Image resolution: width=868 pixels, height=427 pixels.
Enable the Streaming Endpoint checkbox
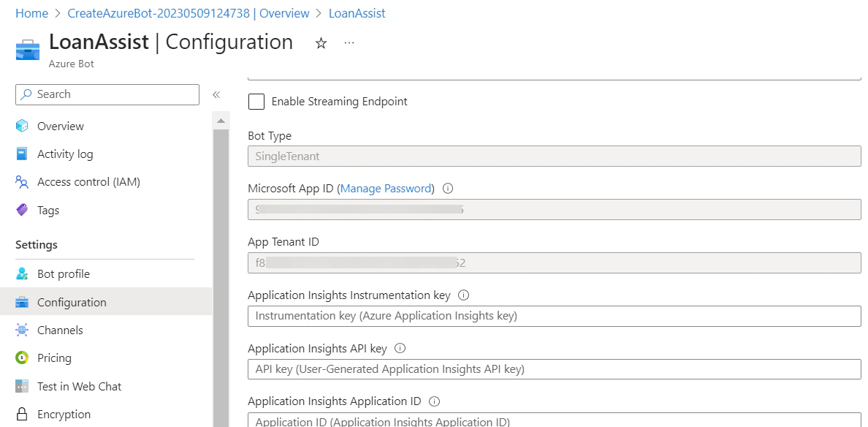[256, 102]
